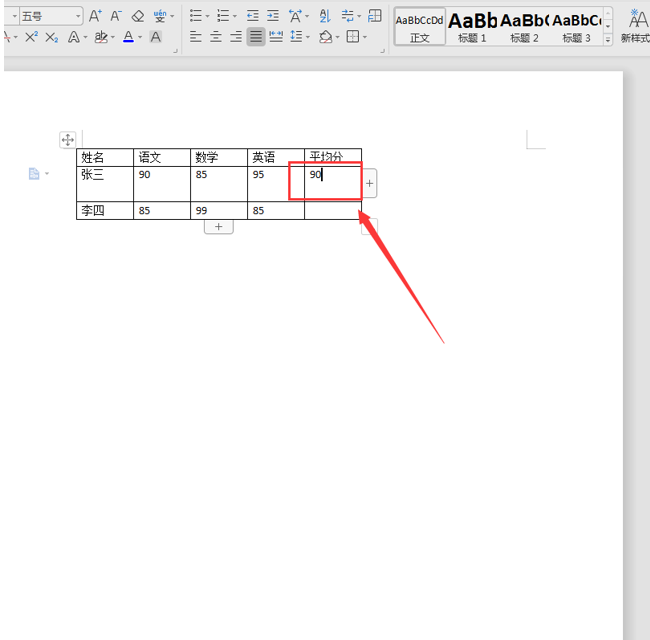The image size is (650, 640).
Task: Clear formatting with the eraser icon
Action: 138,16
